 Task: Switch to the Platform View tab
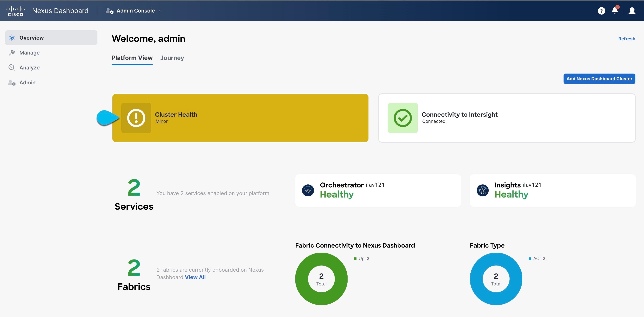coord(132,58)
